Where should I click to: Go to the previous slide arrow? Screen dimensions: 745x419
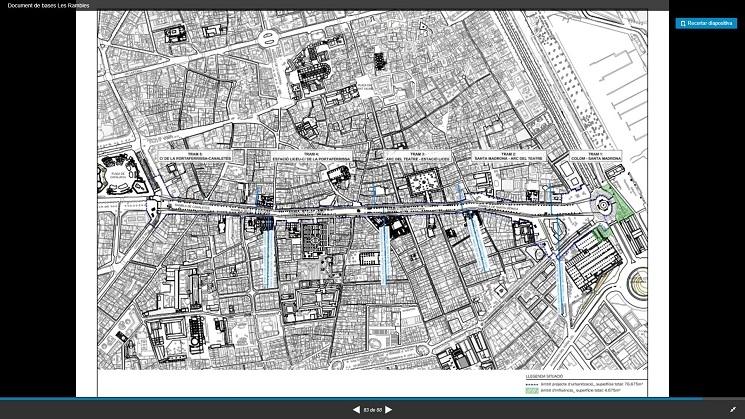[355, 409]
